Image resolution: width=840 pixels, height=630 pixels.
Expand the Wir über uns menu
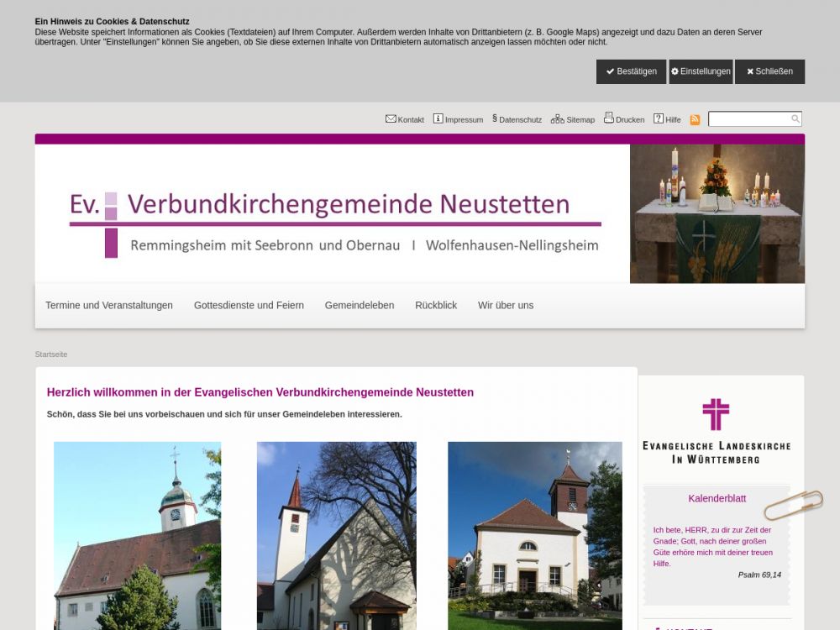506,306
